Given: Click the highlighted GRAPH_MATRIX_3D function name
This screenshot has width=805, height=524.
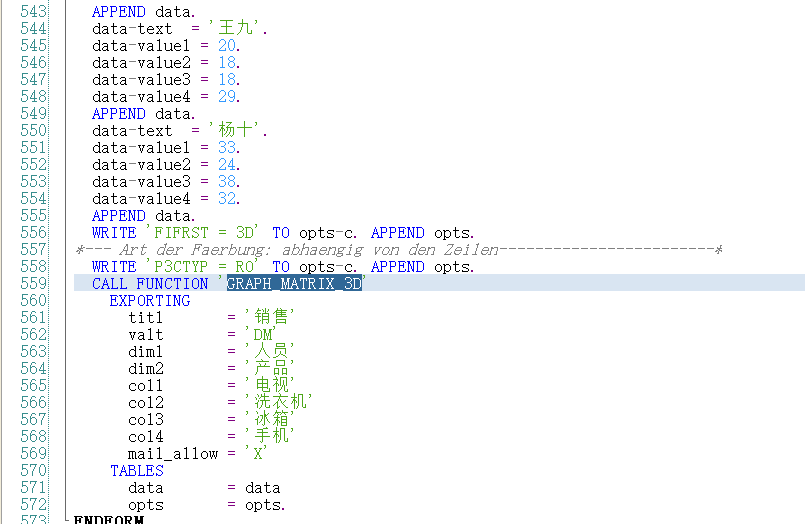Looking at the screenshot, I should coord(294,283).
